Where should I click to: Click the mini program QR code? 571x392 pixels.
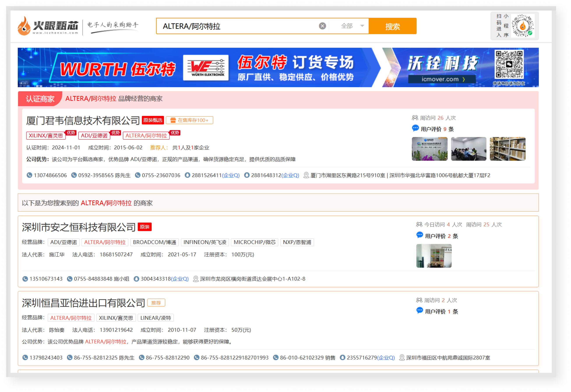tap(523, 26)
